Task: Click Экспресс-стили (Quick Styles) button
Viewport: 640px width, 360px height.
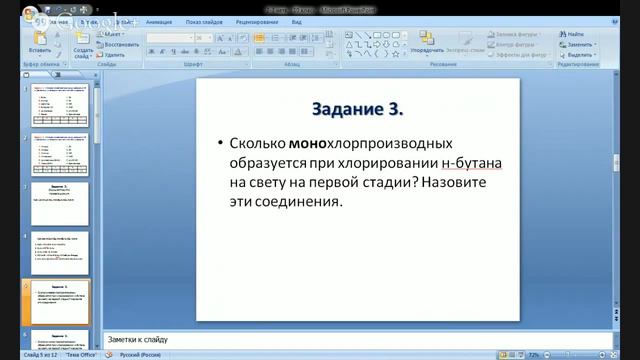Action: pyautogui.click(x=465, y=42)
